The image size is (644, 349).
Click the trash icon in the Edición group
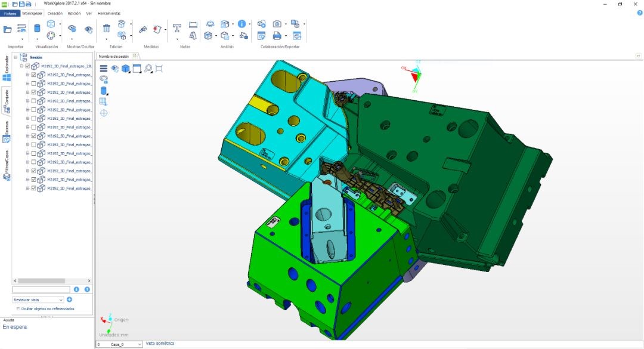point(106,28)
